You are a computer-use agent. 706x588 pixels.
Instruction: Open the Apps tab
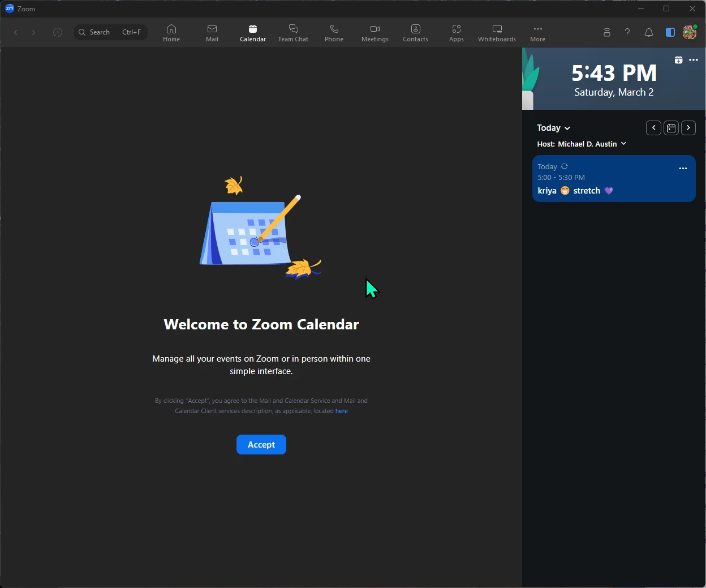(x=457, y=33)
